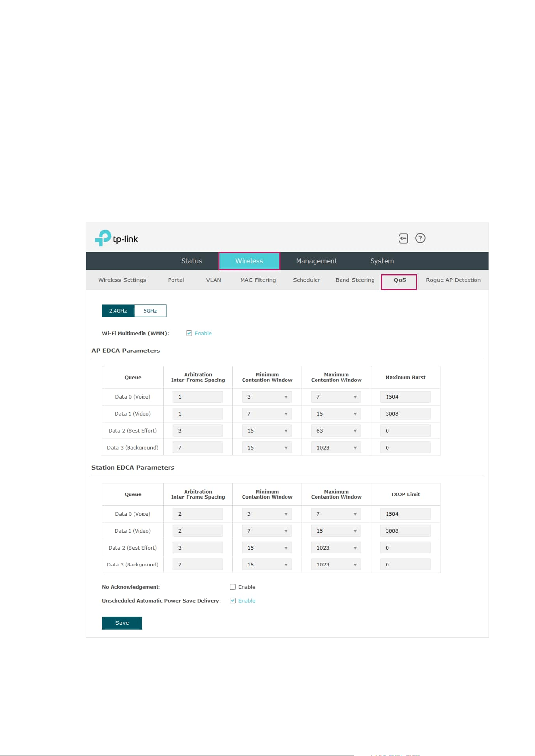The height and width of the screenshot is (756, 535).
Task: Click Station Video Arbitration Spacing field
Action: 198,531
